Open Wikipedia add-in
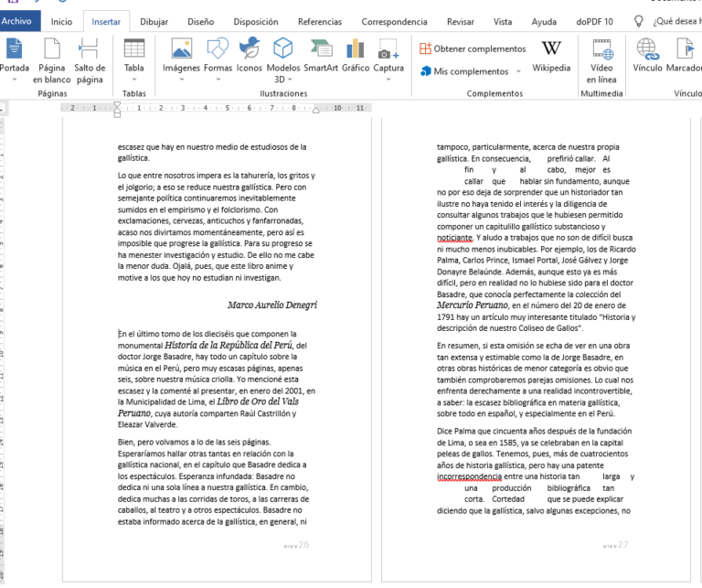702x588 pixels. click(551, 56)
